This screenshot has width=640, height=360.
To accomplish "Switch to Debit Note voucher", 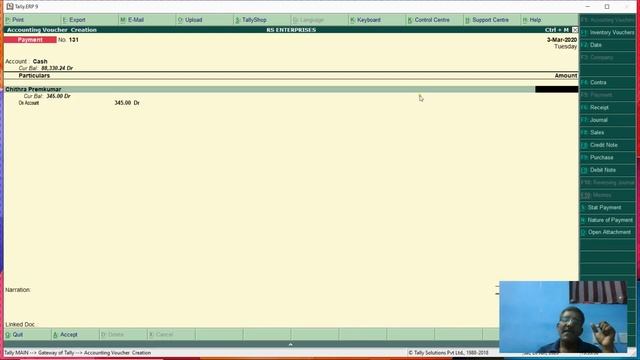I will [x=607, y=170].
